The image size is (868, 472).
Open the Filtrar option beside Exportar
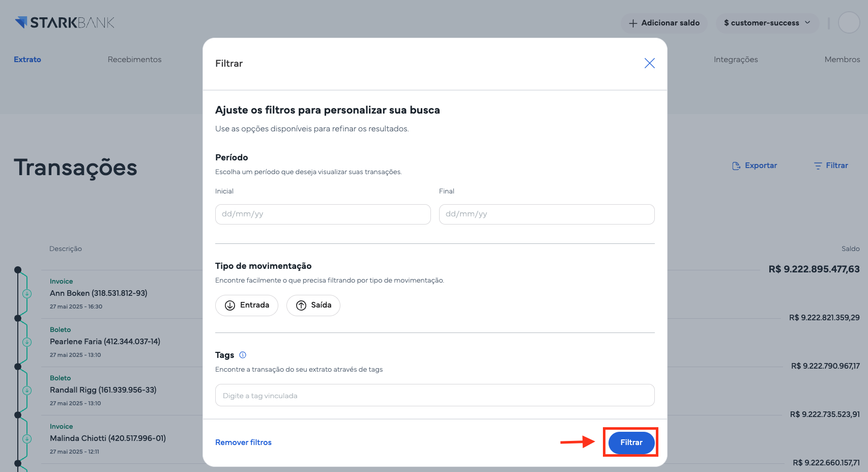(831, 165)
